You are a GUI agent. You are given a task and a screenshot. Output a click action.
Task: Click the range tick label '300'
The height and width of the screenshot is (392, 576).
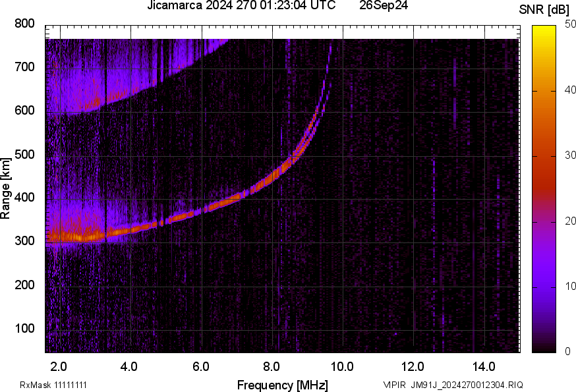(x=24, y=241)
